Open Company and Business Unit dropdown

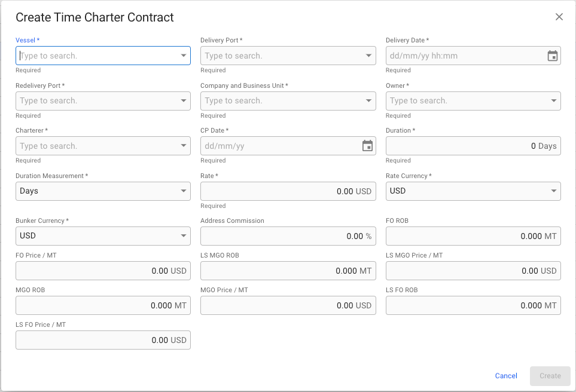[x=369, y=101]
